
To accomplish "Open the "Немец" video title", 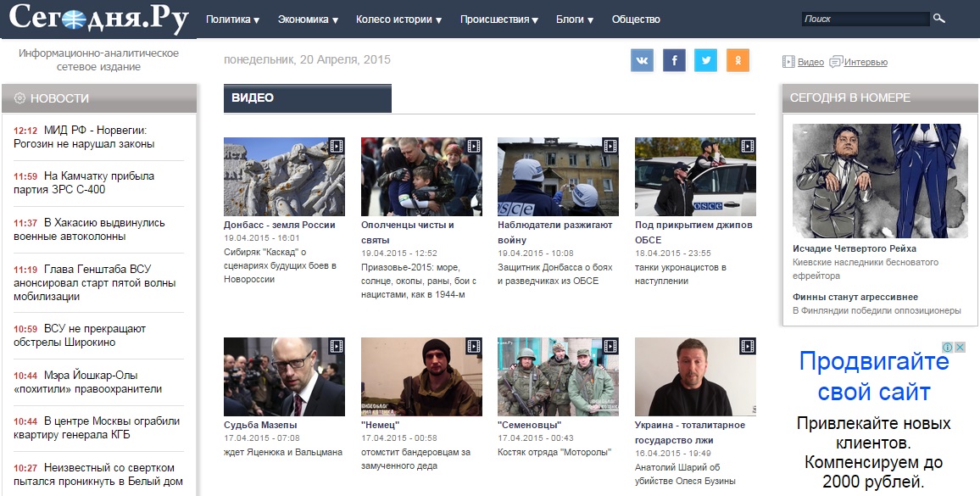I will (x=380, y=425).
